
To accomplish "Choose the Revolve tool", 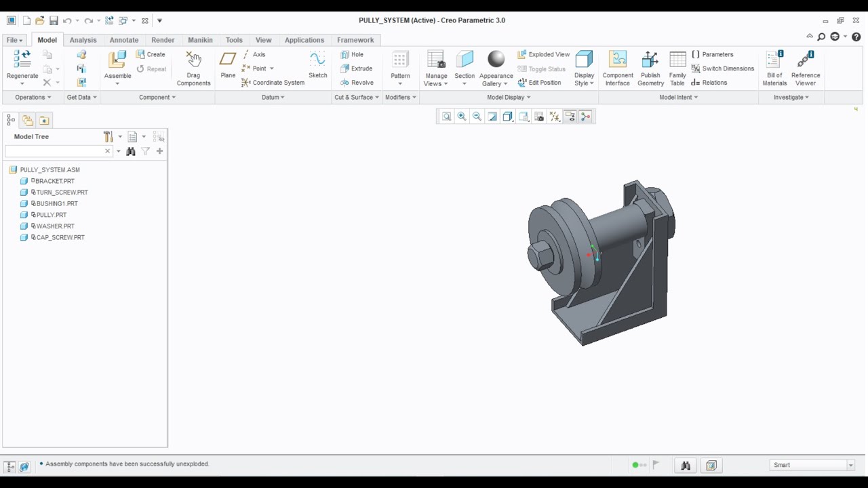I will pos(357,83).
